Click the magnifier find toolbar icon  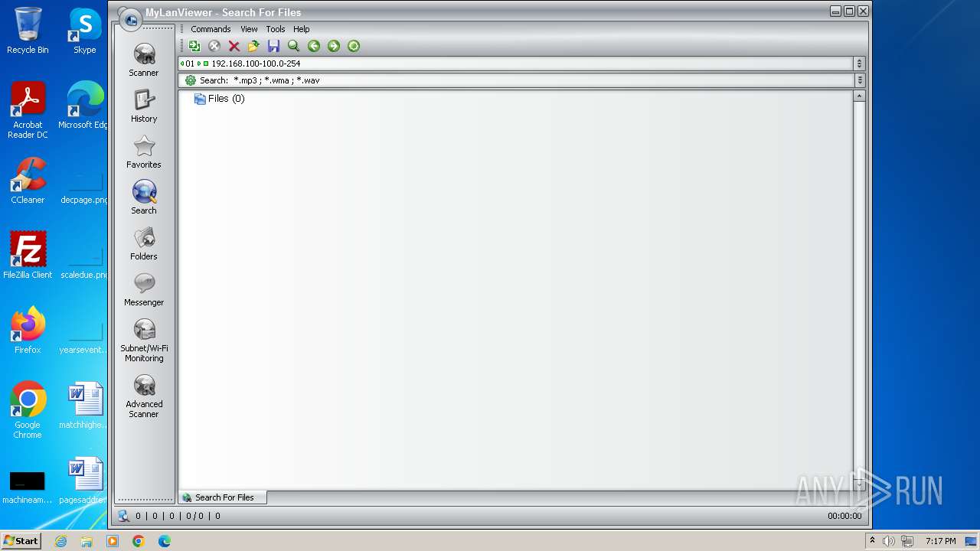click(x=294, y=46)
